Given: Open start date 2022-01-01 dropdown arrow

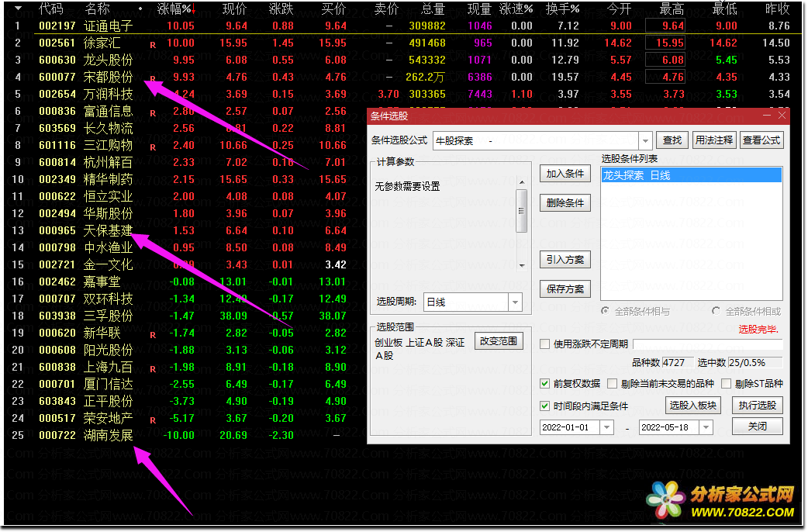Looking at the screenshot, I should [606, 427].
